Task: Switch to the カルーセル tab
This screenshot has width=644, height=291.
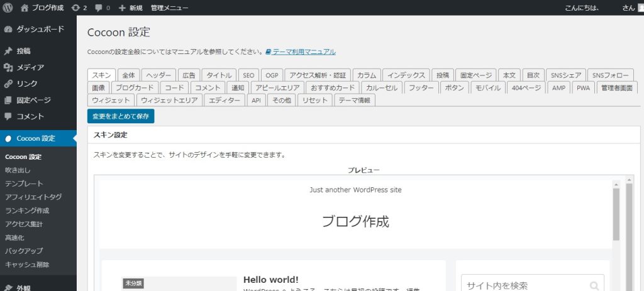Action: click(382, 87)
